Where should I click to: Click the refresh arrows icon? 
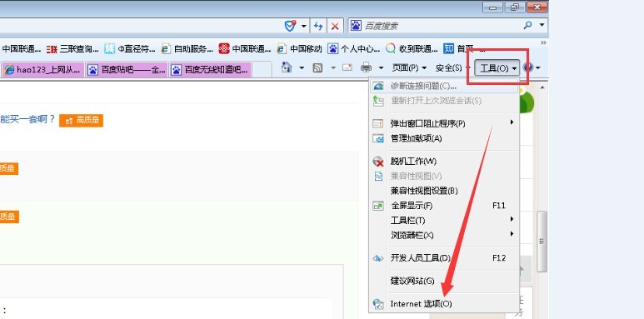pyautogui.click(x=318, y=26)
